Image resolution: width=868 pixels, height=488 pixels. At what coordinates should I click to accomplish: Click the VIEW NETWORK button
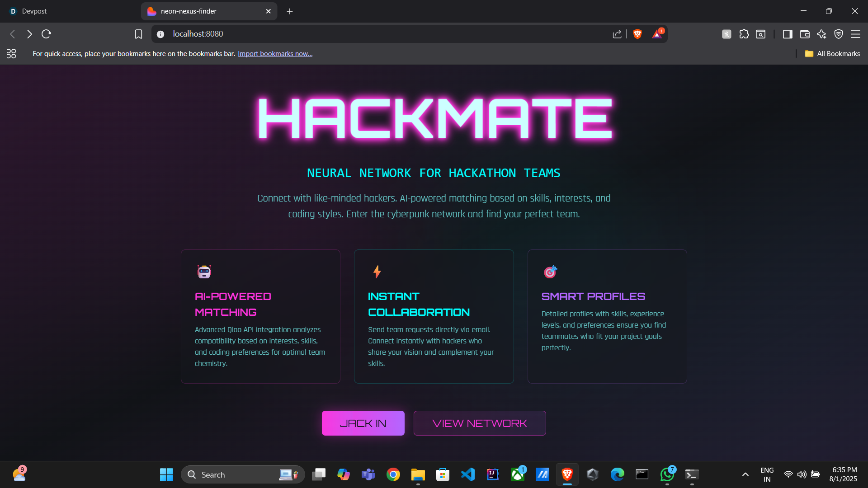tap(479, 423)
